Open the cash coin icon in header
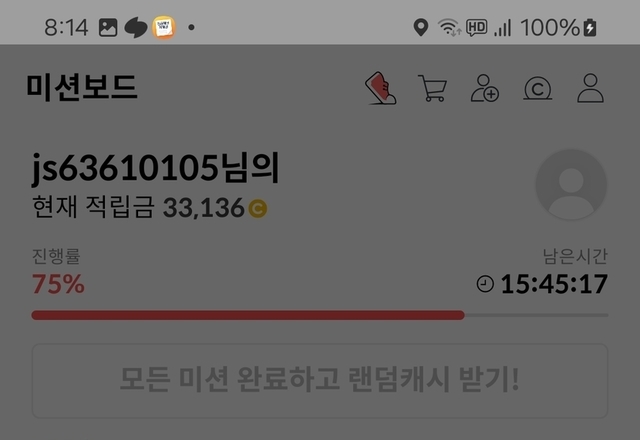The height and width of the screenshot is (440, 640). tap(538, 89)
